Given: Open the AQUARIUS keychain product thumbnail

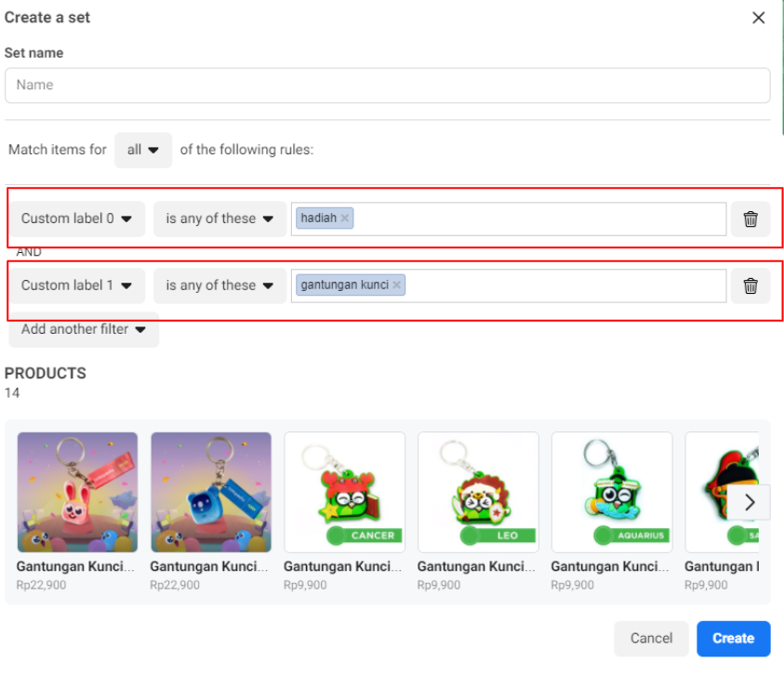Looking at the screenshot, I should click(x=612, y=492).
